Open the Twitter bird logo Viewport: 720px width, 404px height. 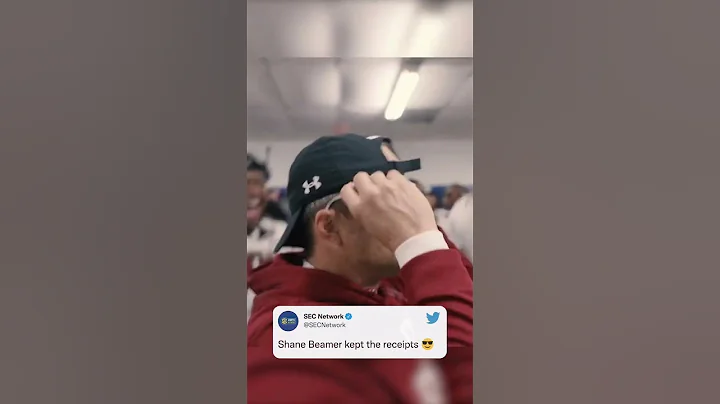click(433, 318)
